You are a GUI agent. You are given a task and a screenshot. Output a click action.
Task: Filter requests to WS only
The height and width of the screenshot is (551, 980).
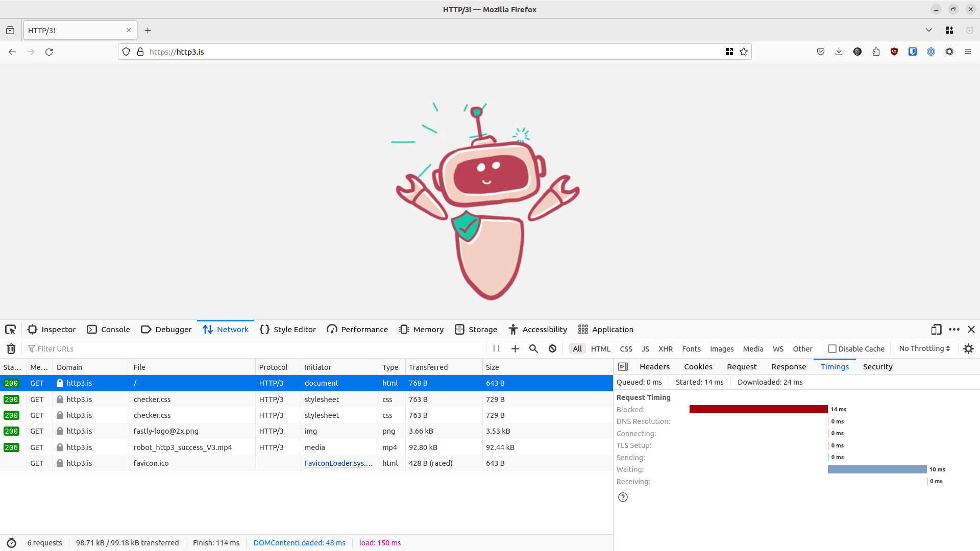[778, 349]
